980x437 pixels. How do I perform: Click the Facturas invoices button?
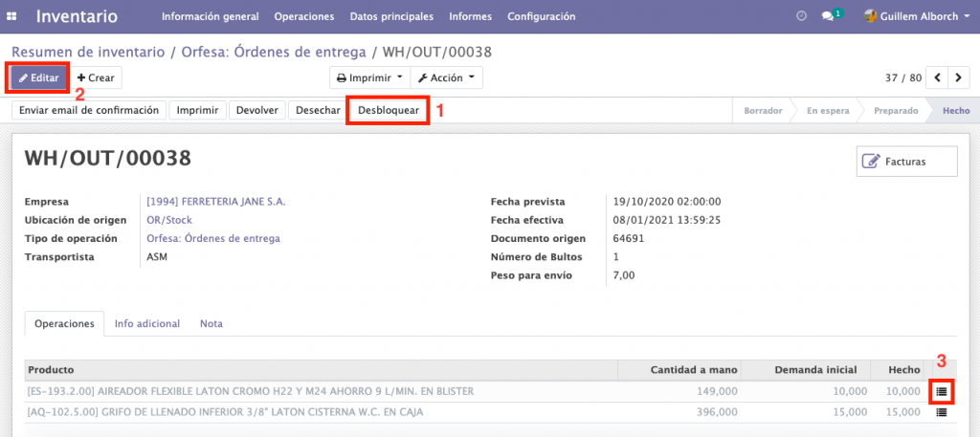906,162
